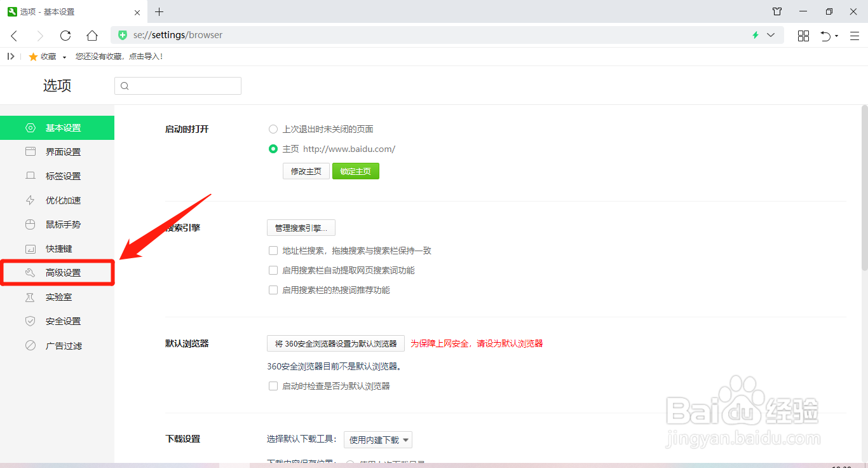This screenshot has width=868, height=468.
Task: Check 启用搜索栏的热搜词推荐功能
Action: pyautogui.click(x=273, y=290)
